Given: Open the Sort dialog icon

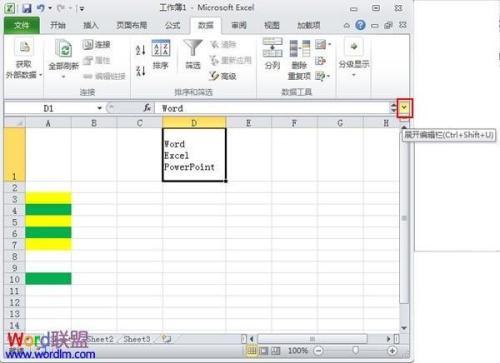Looking at the screenshot, I should (x=161, y=54).
